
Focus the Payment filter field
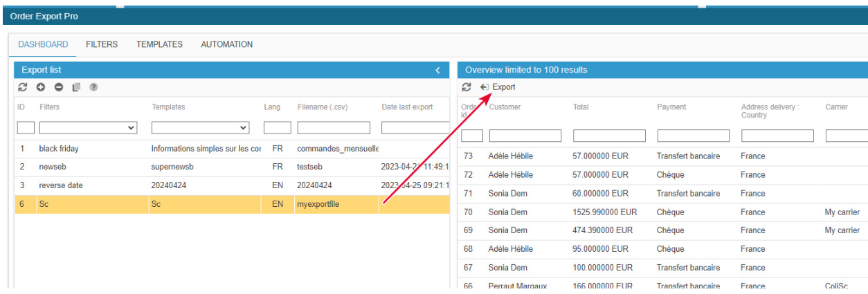coord(694,136)
